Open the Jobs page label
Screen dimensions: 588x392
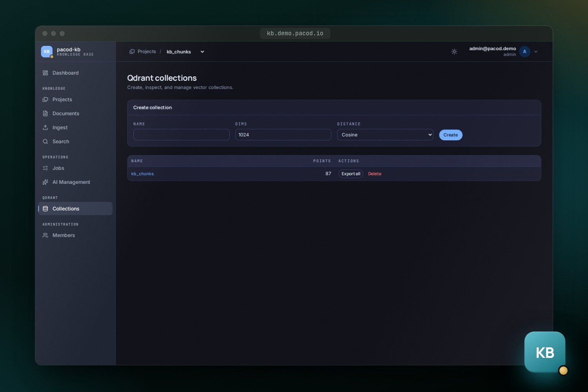(58, 169)
